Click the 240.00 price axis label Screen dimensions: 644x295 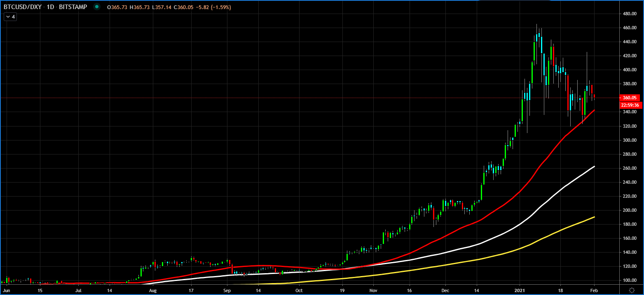[630, 182]
